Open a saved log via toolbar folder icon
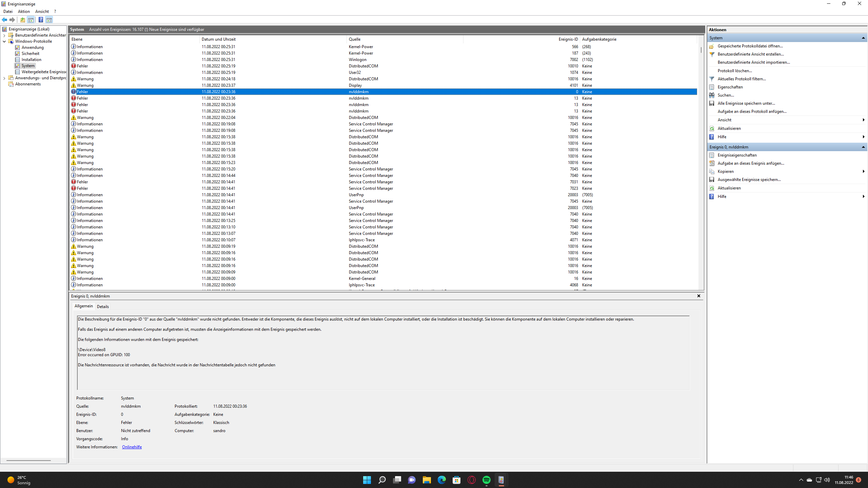The width and height of the screenshot is (868, 488). pos(22,20)
